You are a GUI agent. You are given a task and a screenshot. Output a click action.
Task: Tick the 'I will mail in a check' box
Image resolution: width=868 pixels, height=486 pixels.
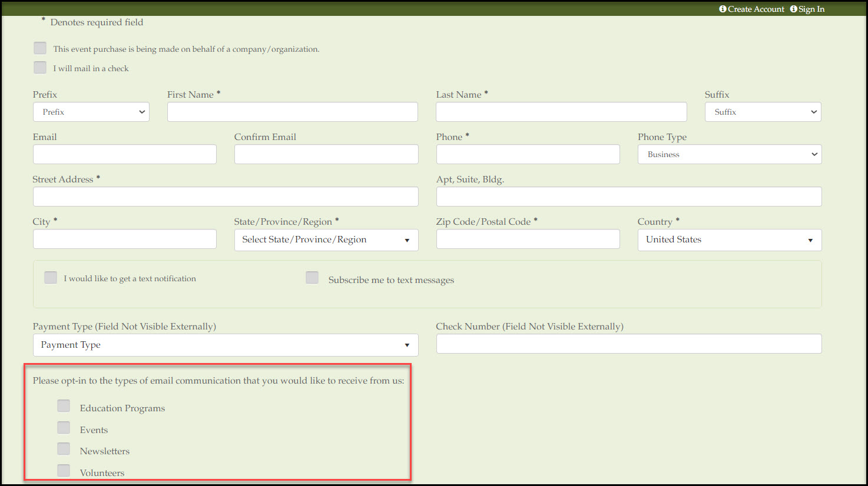point(40,68)
